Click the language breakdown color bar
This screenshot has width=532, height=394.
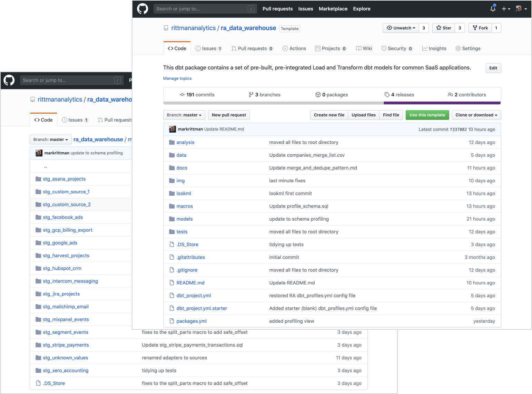332,103
